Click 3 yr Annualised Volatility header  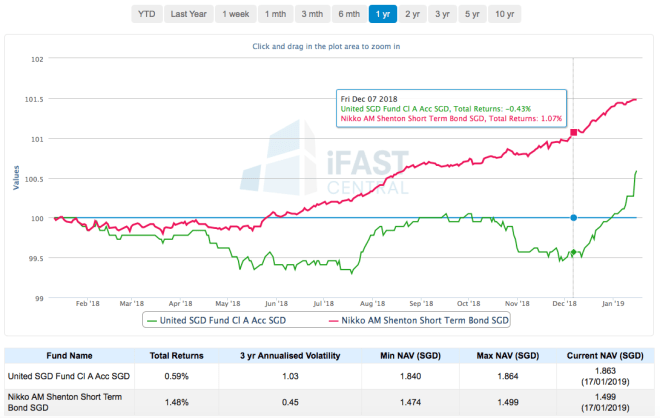pyautogui.click(x=290, y=356)
